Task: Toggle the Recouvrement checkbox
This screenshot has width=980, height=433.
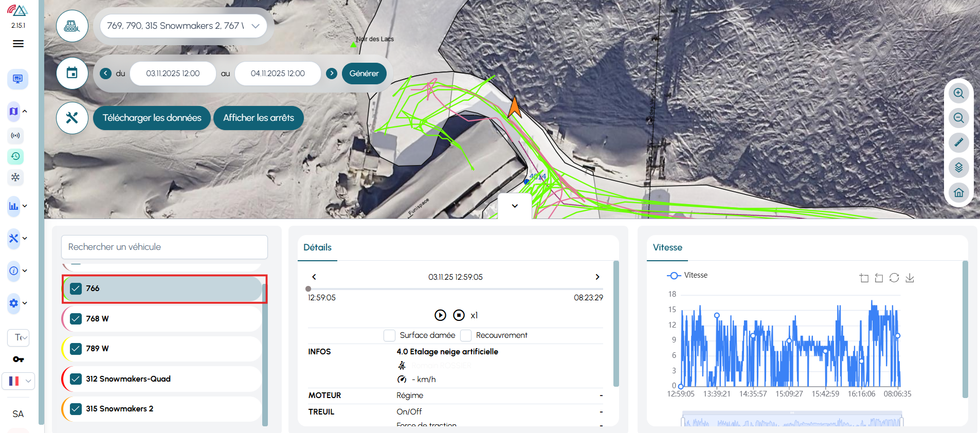Action: [x=466, y=335]
